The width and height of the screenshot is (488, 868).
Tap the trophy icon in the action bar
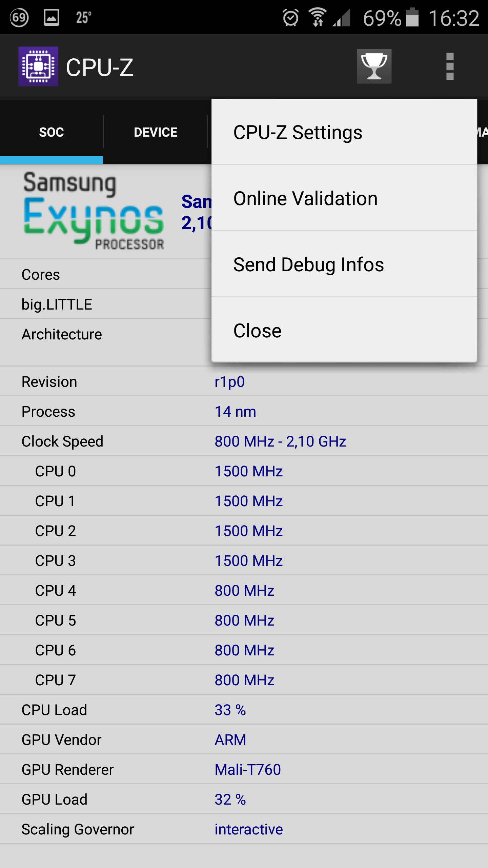(374, 66)
